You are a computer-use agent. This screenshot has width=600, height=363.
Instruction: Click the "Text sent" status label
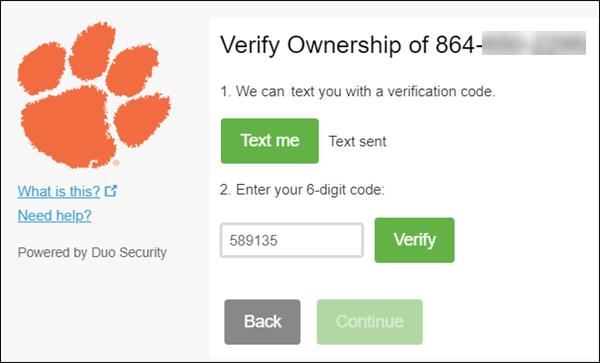tap(357, 142)
